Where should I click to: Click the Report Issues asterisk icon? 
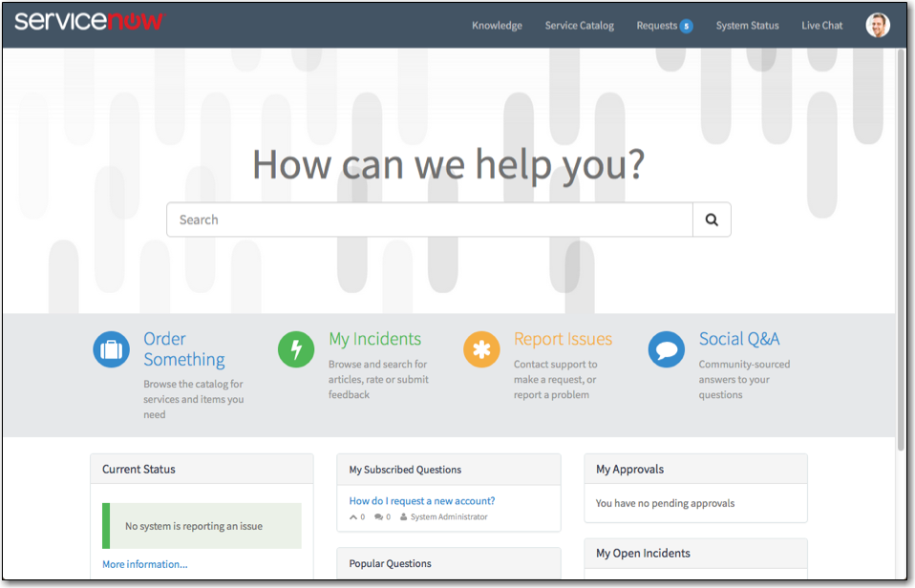[481, 349]
